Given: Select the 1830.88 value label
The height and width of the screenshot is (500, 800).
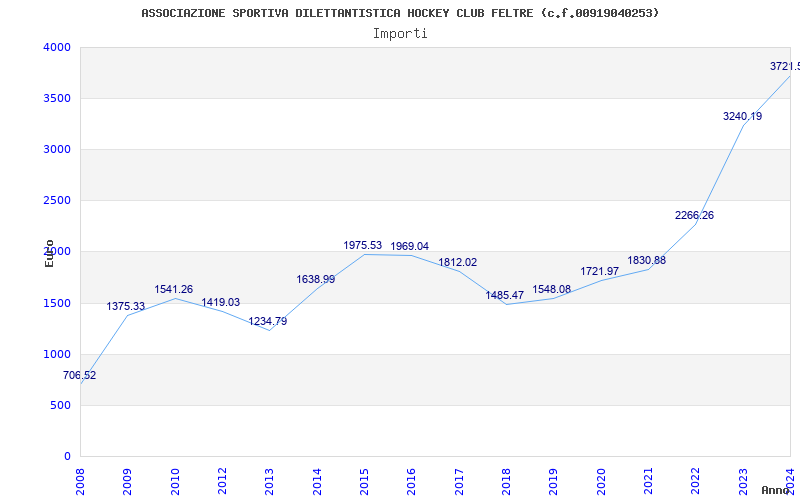Looking at the screenshot, I should point(647,261).
